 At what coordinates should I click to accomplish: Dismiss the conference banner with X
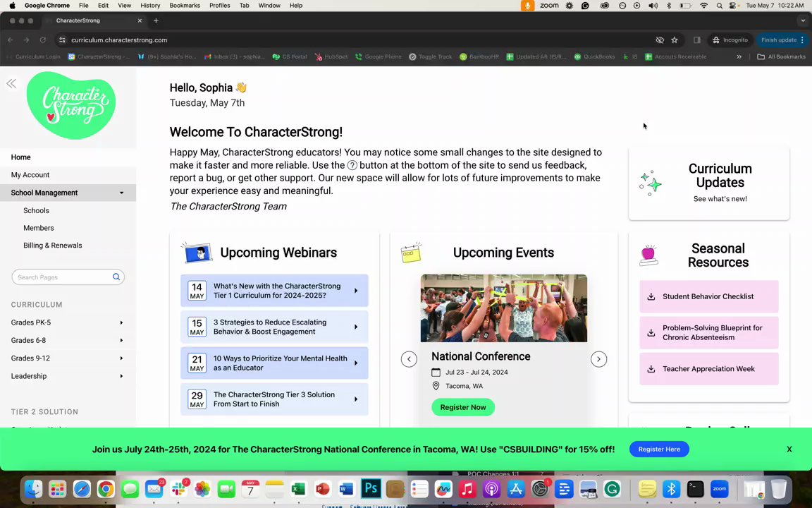789,449
